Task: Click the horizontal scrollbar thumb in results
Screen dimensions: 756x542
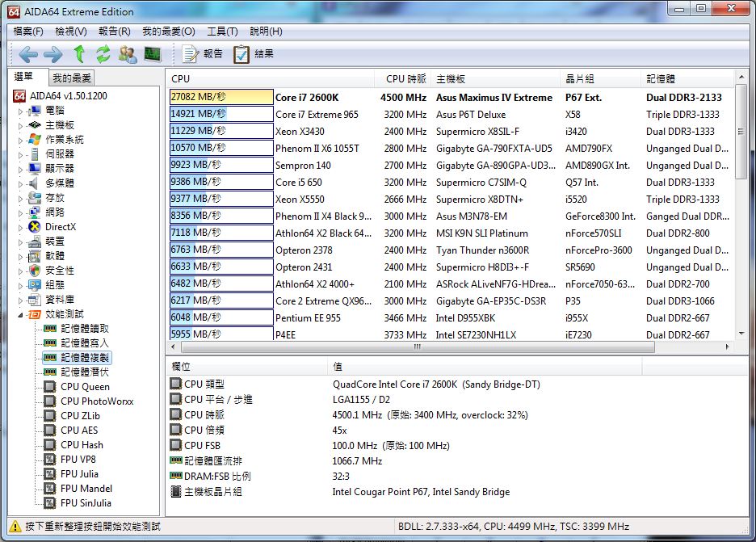Action: [418, 347]
